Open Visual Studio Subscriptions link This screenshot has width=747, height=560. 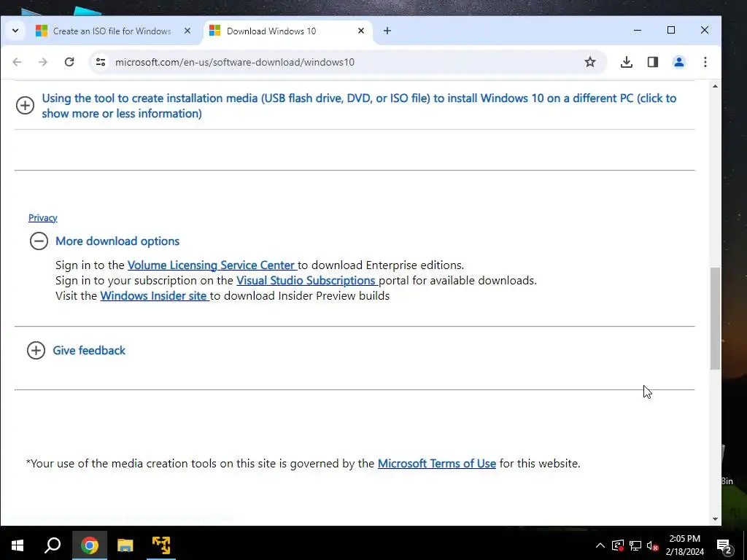307,281
